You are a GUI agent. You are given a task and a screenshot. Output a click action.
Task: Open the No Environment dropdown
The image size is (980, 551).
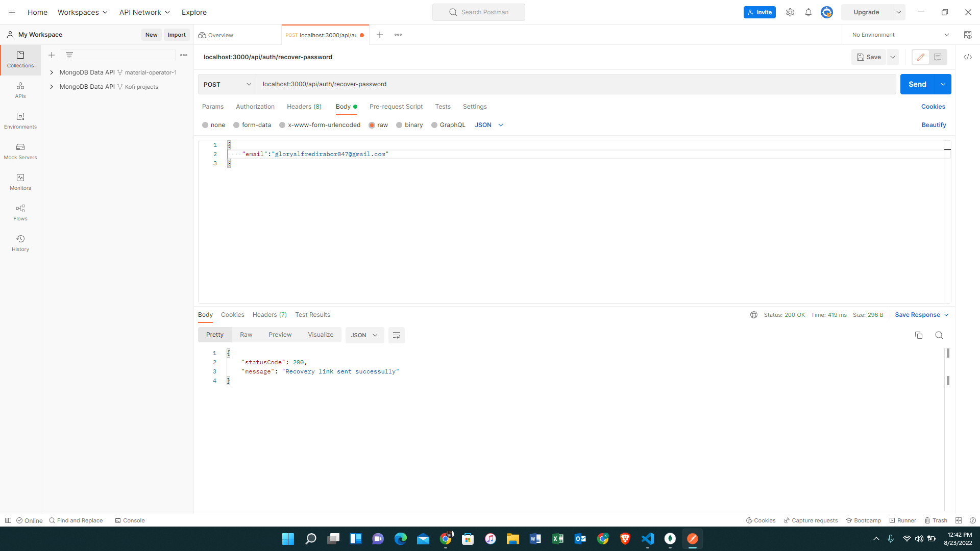click(x=899, y=34)
